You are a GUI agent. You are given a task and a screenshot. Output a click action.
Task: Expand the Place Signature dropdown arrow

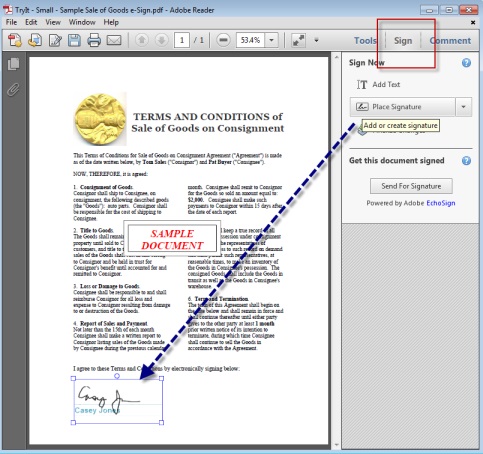coord(463,107)
